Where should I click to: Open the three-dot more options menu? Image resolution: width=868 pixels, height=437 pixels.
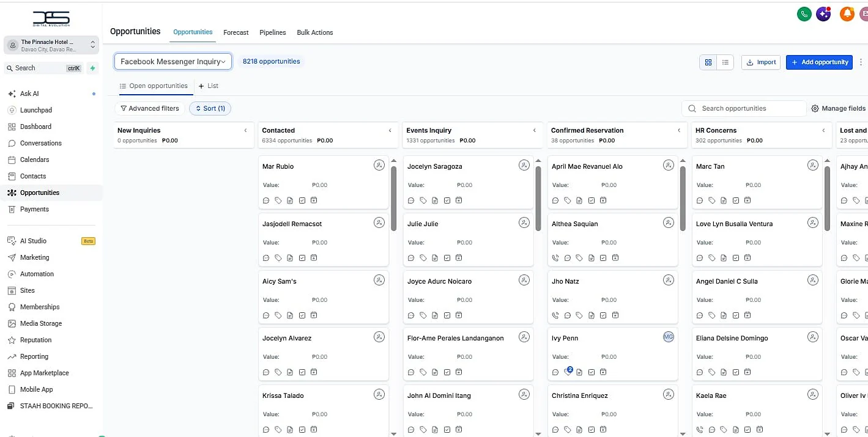861,62
